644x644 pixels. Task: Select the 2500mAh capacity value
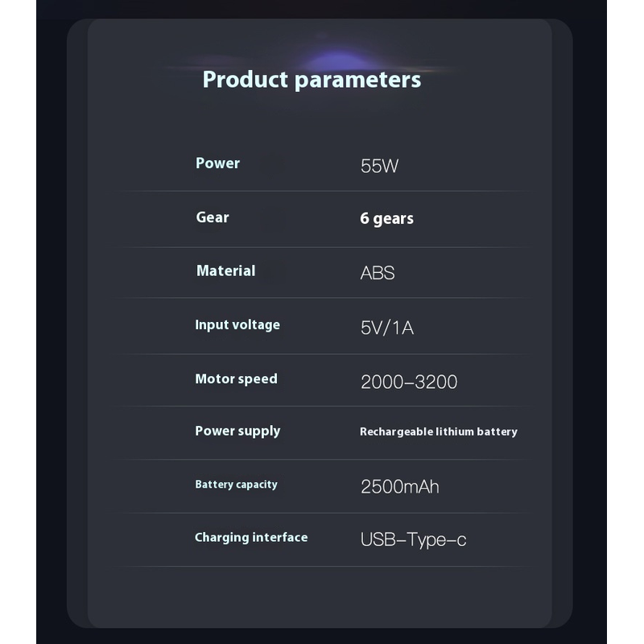400,487
